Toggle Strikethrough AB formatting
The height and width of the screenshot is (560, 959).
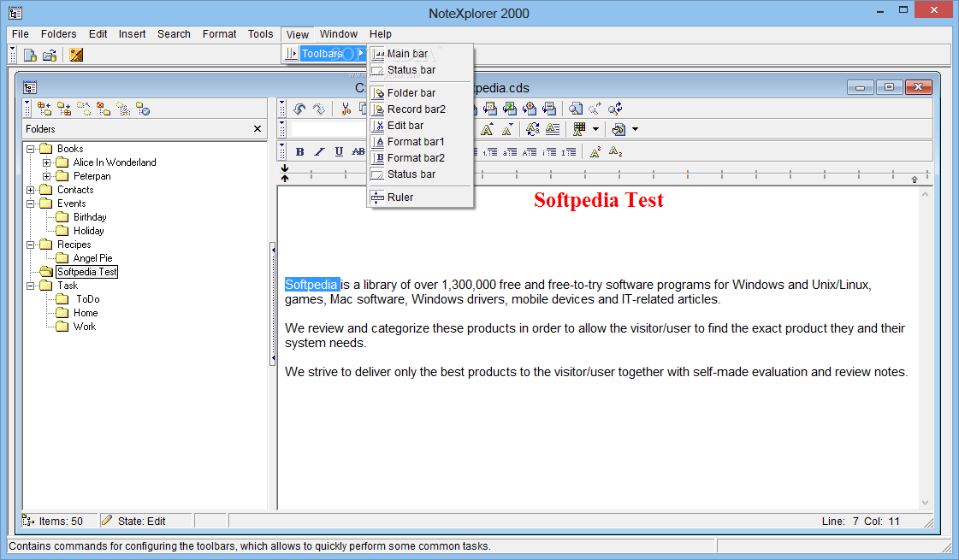click(358, 151)
